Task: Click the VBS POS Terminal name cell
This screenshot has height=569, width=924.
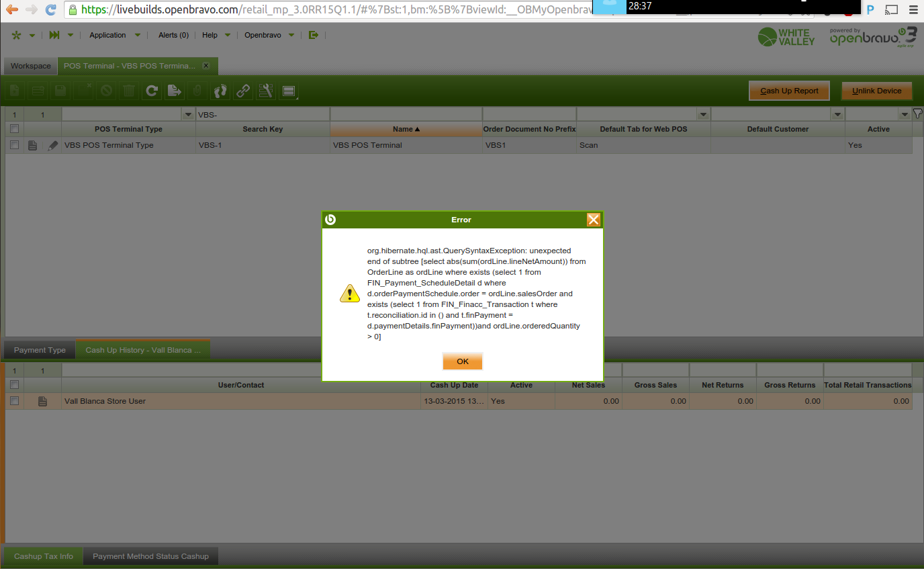Action: pyautogui.click(x=406, y=145)
